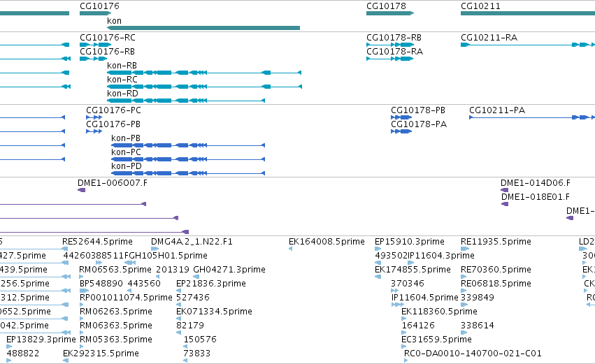Select the 527436 EST label
This screenshot has height=364, width=595.
(x=193, y=298)
